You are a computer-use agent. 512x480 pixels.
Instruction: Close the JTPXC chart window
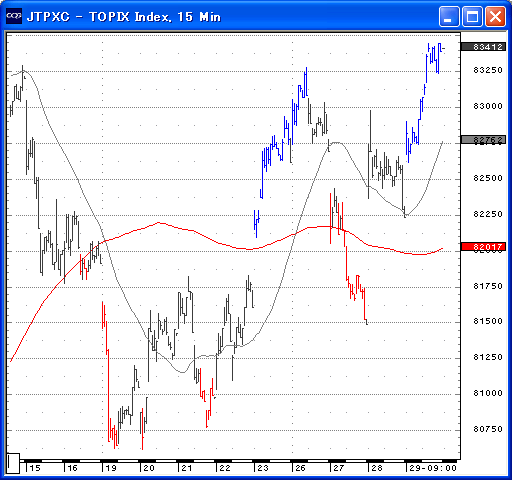(495, 16)
